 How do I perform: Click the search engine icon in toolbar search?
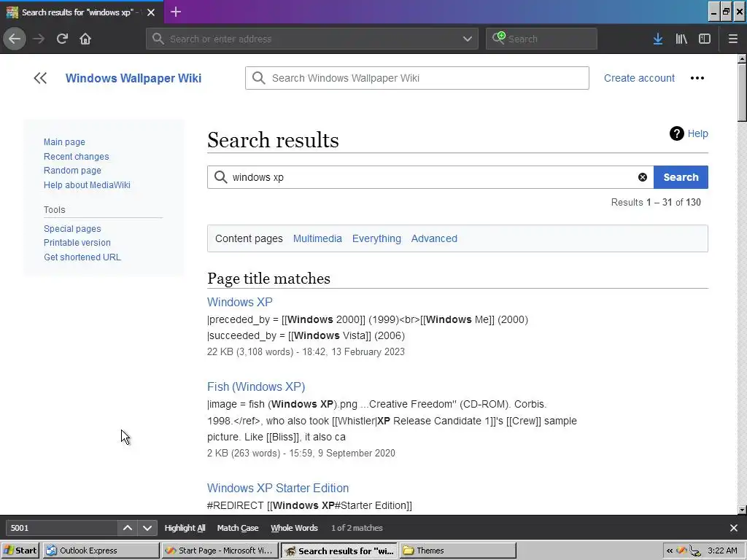point(498,38)
